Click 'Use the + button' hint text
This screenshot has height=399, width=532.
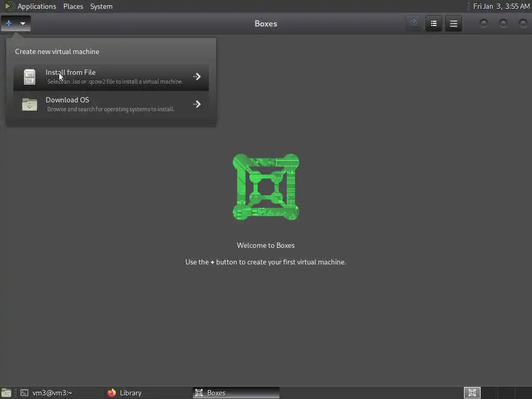(265, 262)
